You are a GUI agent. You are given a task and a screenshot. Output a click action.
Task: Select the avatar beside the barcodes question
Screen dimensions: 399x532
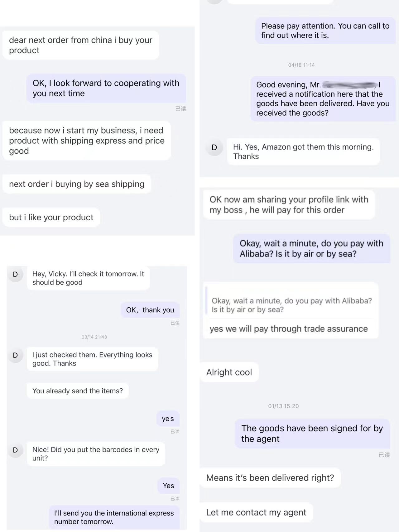15,450
